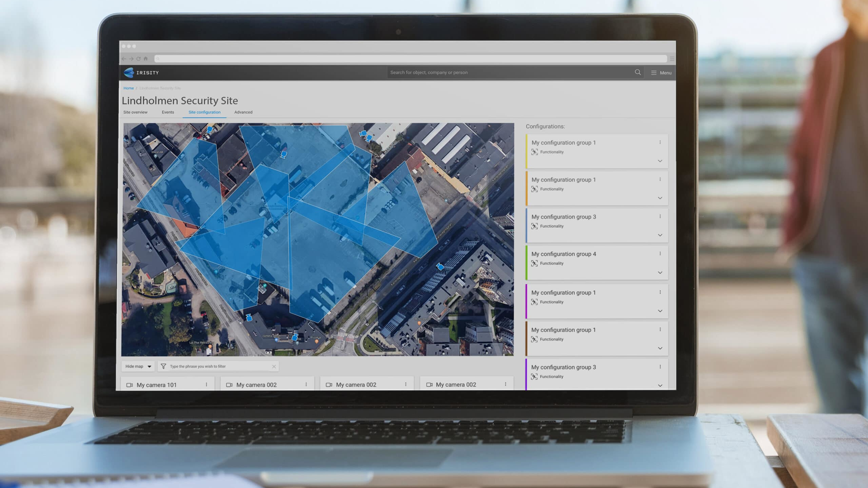
Task: Click the camera marker at top-left of map
Action: coord(209,130)
